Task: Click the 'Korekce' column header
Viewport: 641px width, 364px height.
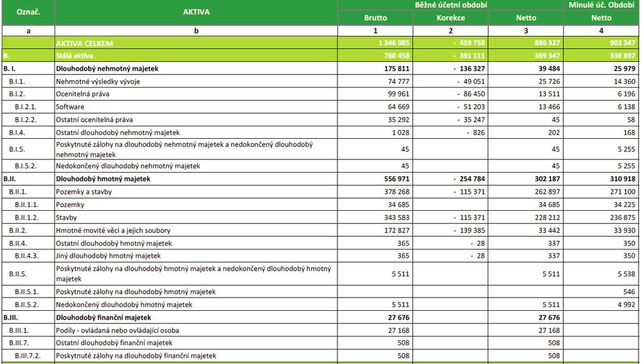Action: (x=451, y=18)
